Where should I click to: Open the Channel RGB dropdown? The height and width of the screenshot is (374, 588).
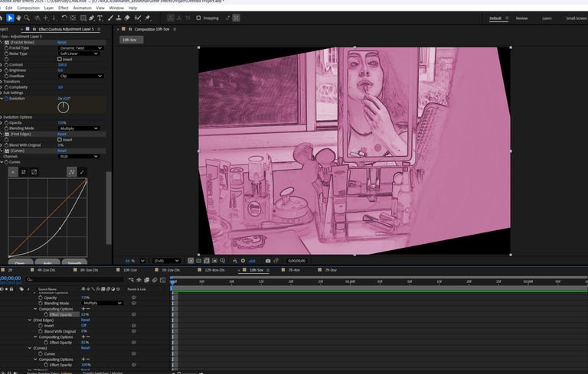click(80, 156)
